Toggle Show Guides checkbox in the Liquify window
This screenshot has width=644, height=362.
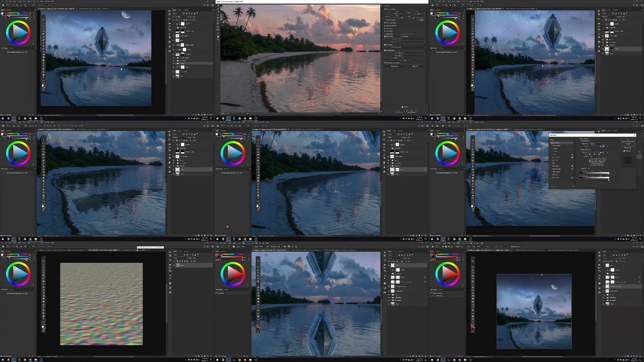point(386,34)
